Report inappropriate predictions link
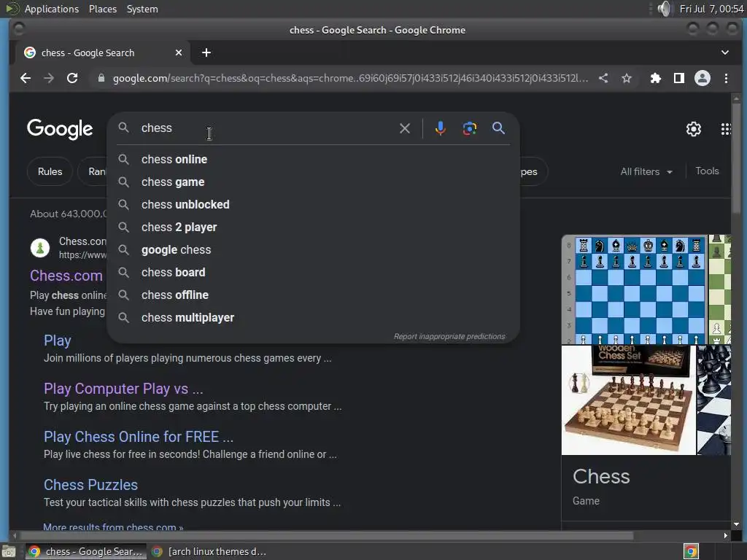 click(449, 336)
